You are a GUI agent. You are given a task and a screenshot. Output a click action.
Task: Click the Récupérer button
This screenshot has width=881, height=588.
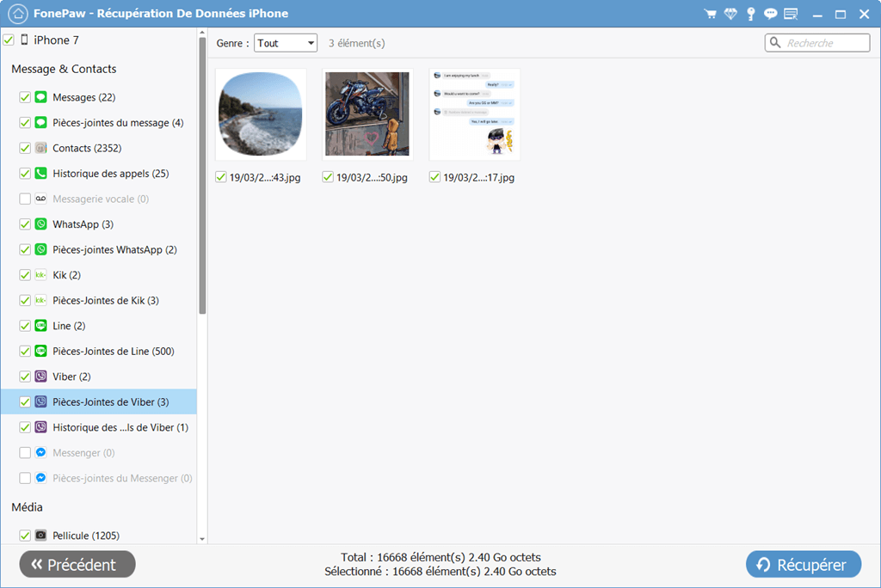(804, 565)
